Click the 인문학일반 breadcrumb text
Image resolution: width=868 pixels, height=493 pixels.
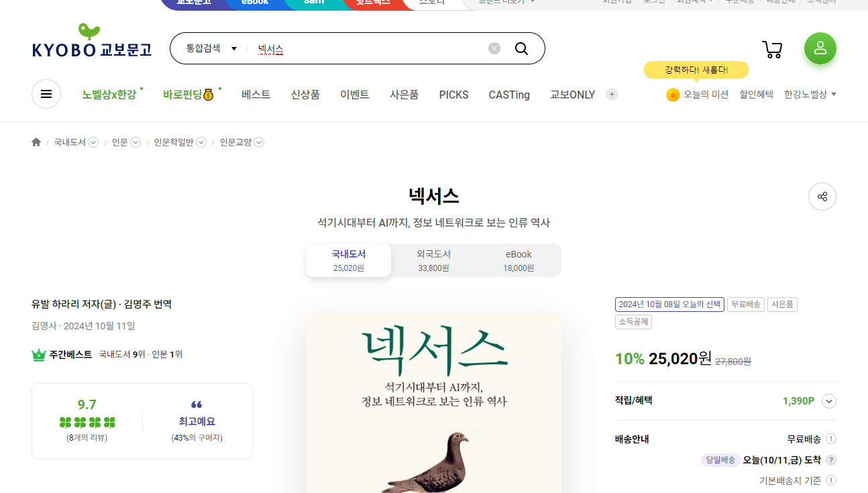[x=174, y=142]
